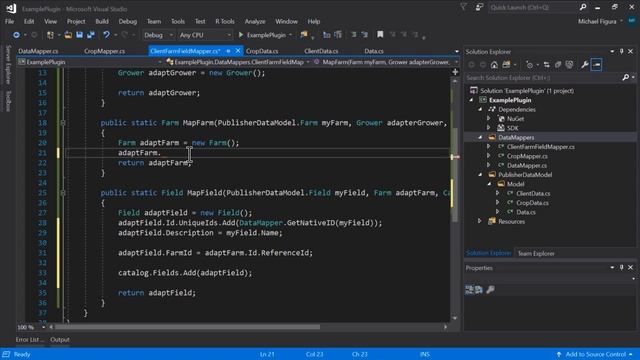Expand the NuGet dependencies node
This screenshot has height=360, width=640.
pos(489,119)
